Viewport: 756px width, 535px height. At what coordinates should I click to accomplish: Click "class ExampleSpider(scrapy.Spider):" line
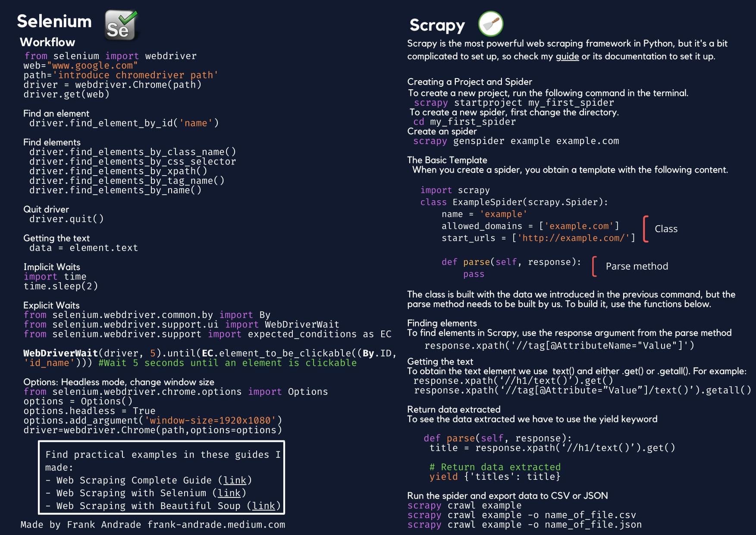pos(514,202)
